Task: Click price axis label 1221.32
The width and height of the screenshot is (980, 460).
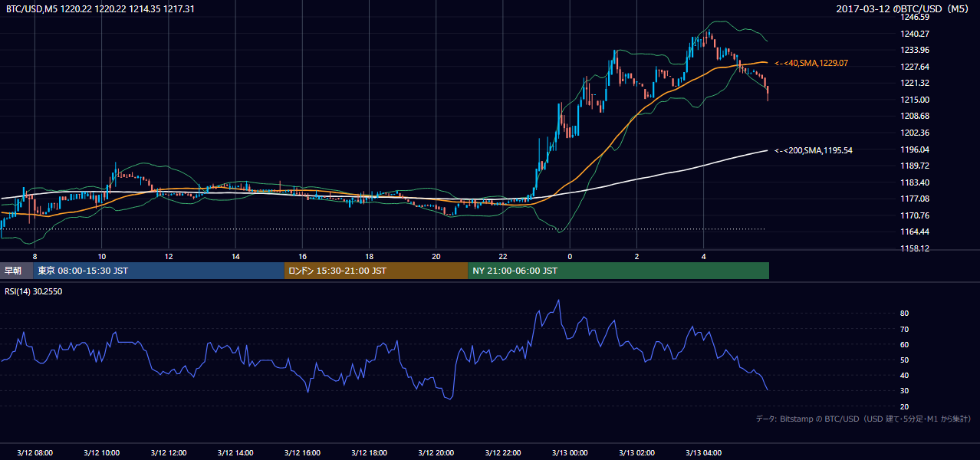Action: tap(915, 83)
